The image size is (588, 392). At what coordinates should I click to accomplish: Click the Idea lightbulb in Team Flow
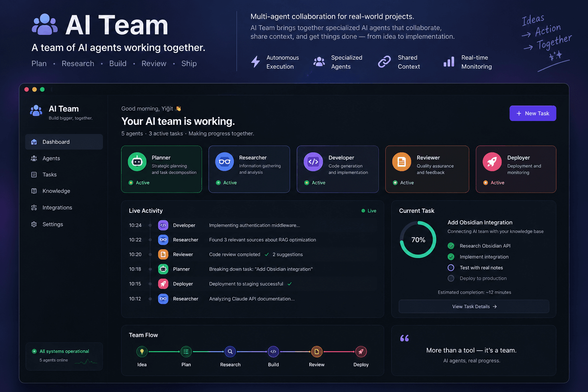142,351
